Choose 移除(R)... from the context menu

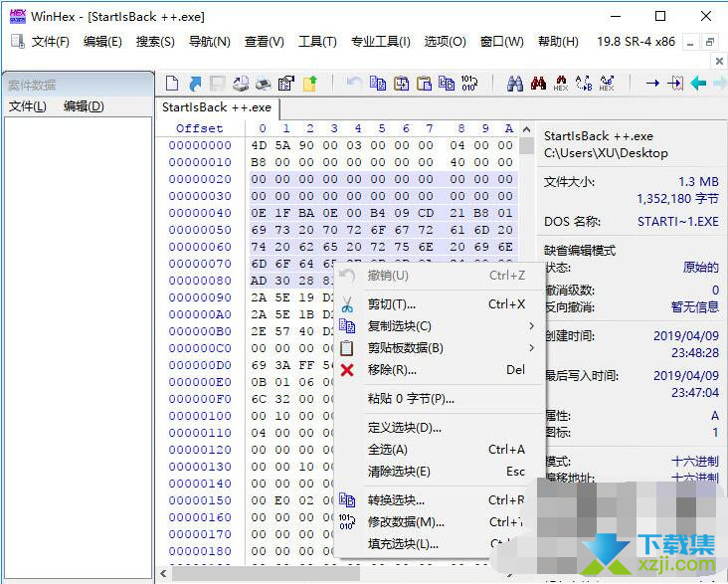click(440, 370)
